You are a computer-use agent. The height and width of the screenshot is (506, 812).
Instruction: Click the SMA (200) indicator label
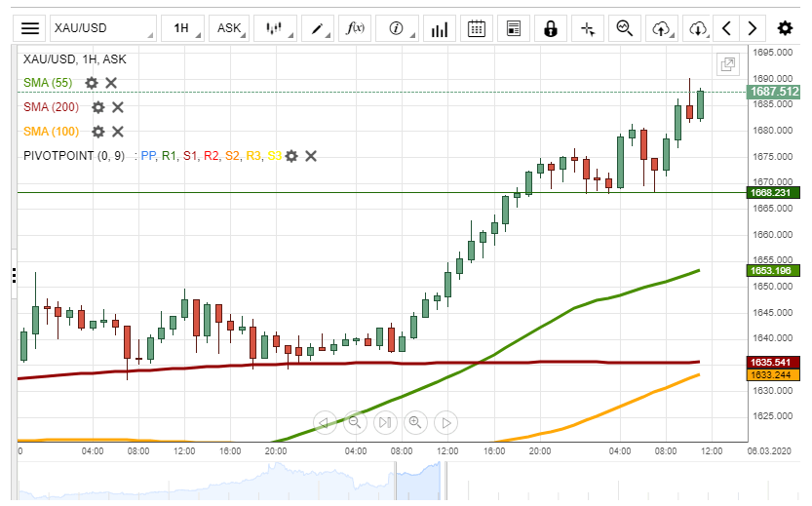click(51, 107)
